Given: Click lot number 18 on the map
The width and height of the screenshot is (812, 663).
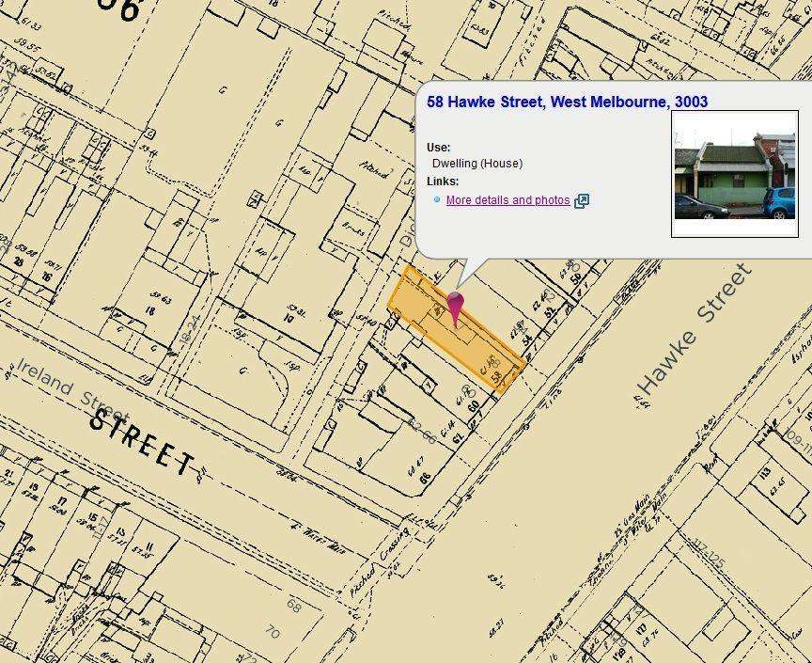Looking at the screenshot, I should [149, 311].
